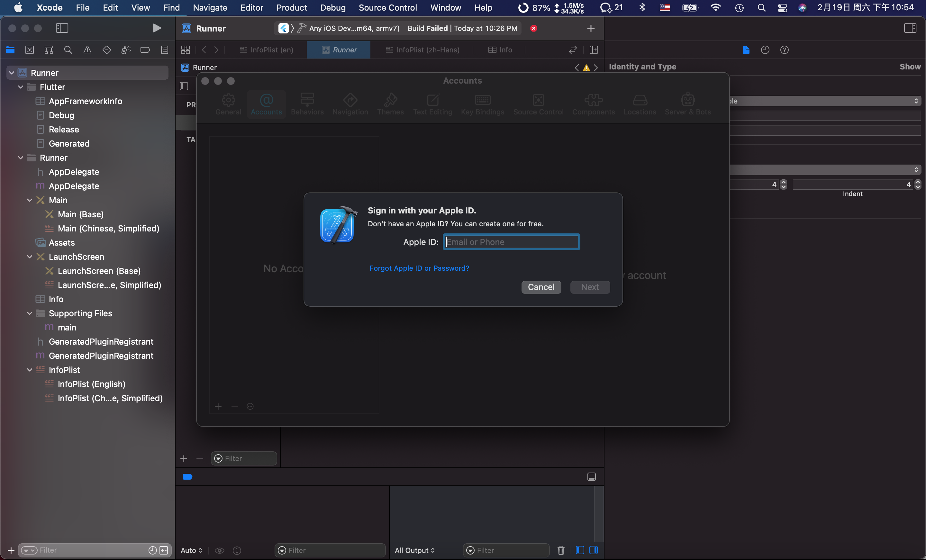This screenshot has height=560, width=926.
Task: Click the editor options swap arrows icon
Action: [573, 50]
